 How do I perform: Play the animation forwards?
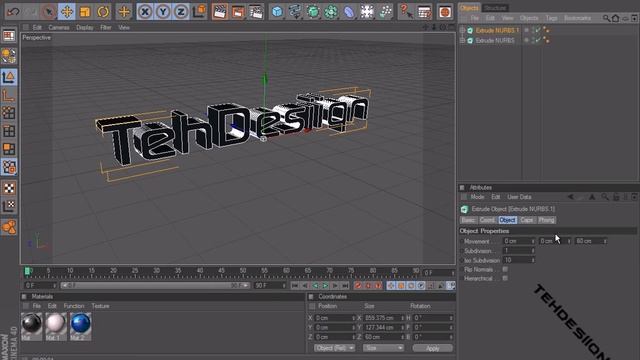pyautogui.click(x=325, y=286)
